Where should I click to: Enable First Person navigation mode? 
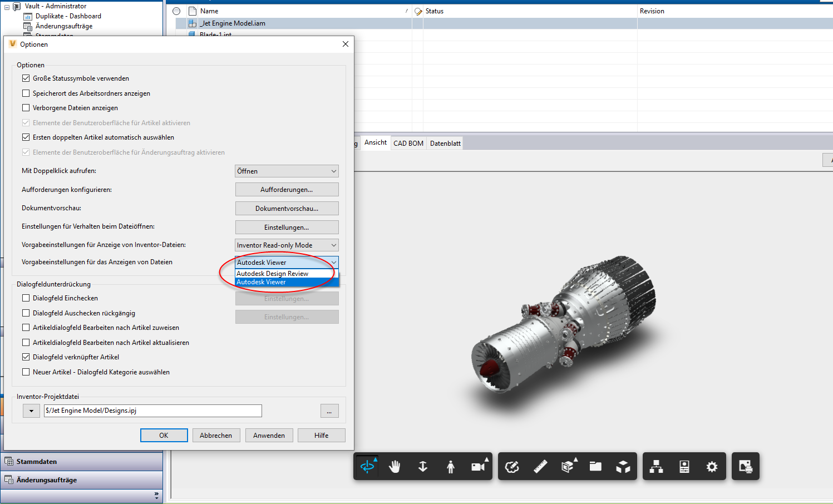(x=451, y=466)
